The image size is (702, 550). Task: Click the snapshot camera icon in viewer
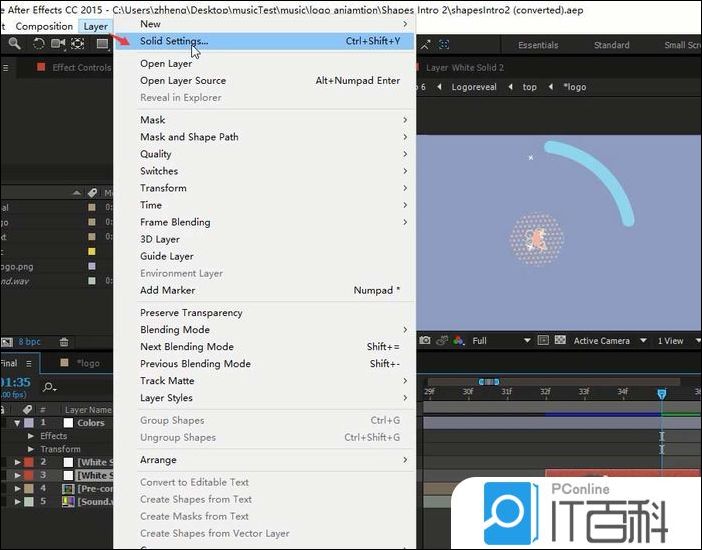[x=425, y=341]
